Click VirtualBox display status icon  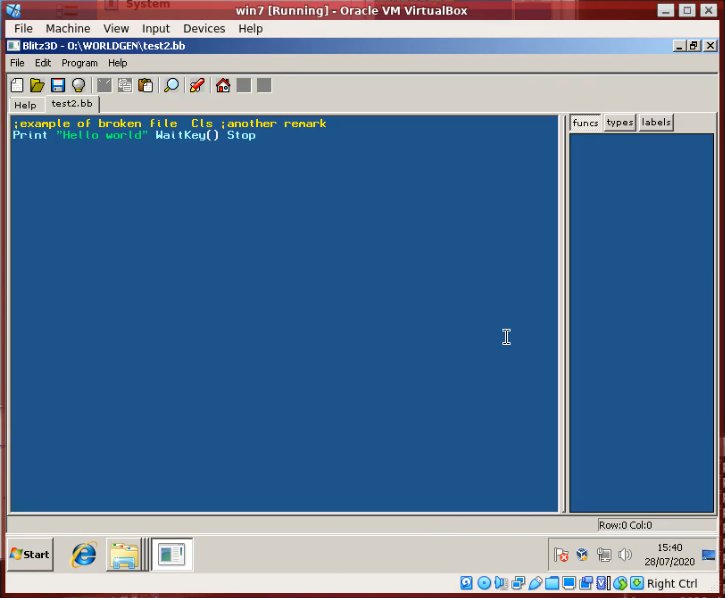(x=569, y=583)
